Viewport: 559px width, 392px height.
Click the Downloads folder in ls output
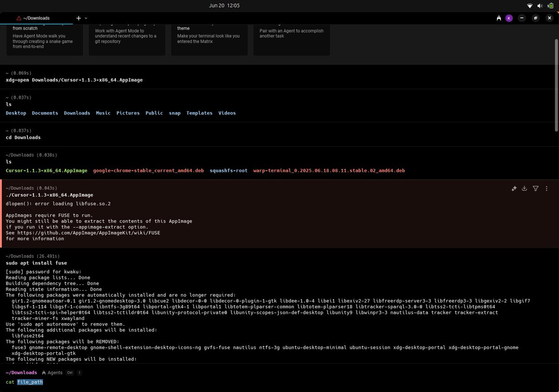click(77, 113)
